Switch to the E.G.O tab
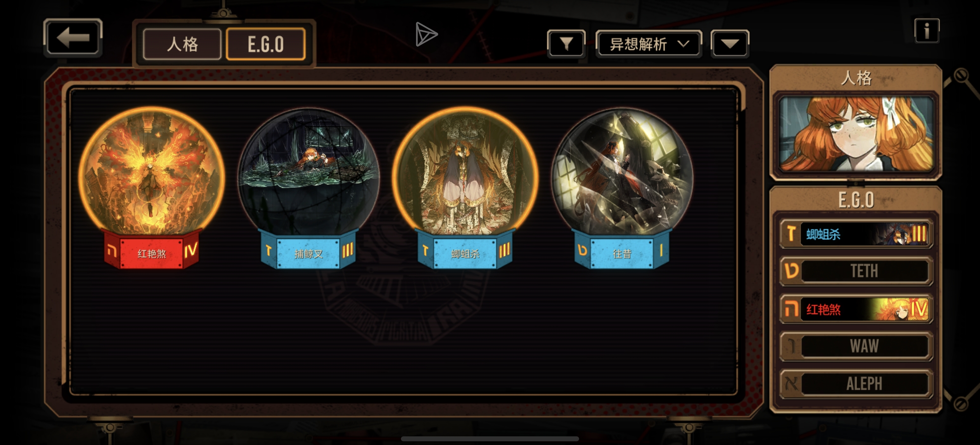The height and width of the screenshot is (445, 980). (x=266, y=44)
